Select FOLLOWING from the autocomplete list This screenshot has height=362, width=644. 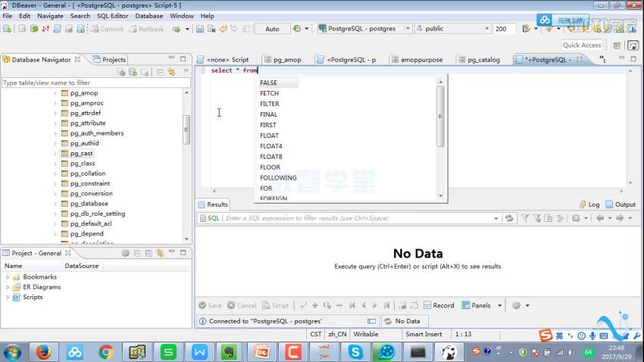[278, 178]
